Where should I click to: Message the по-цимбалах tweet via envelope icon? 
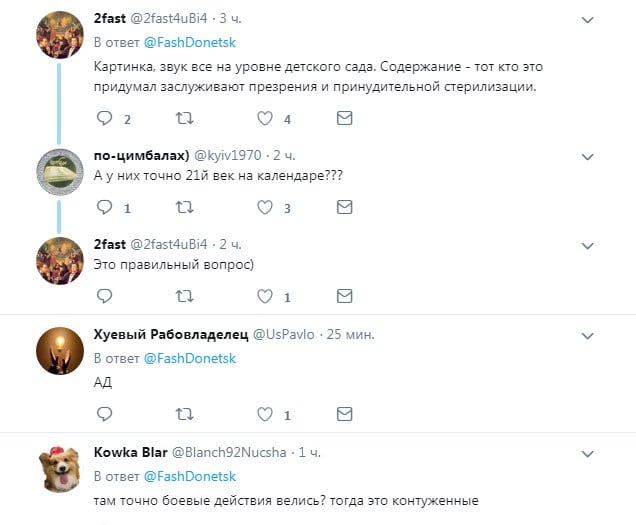point(345,208)
